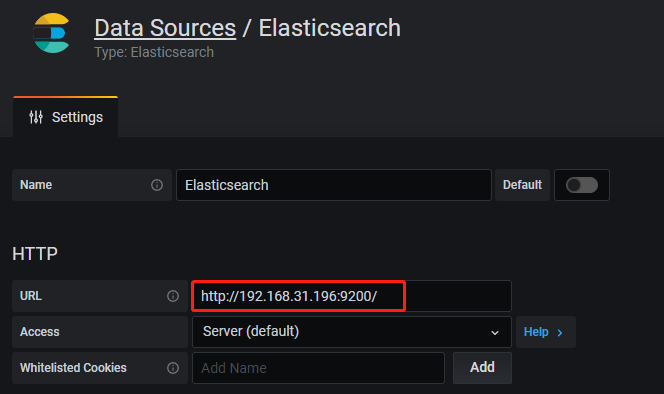Click the info icon beside URL

[173, 296]
